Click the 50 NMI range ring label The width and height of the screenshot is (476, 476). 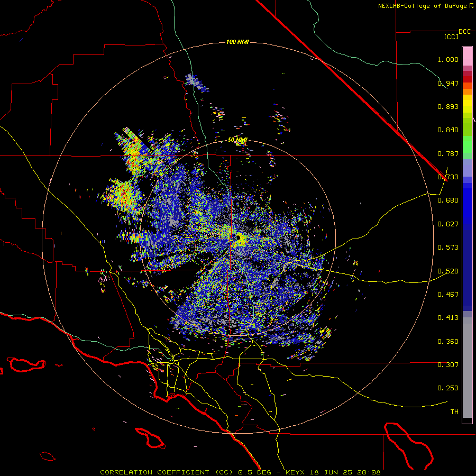pos(237,140)
